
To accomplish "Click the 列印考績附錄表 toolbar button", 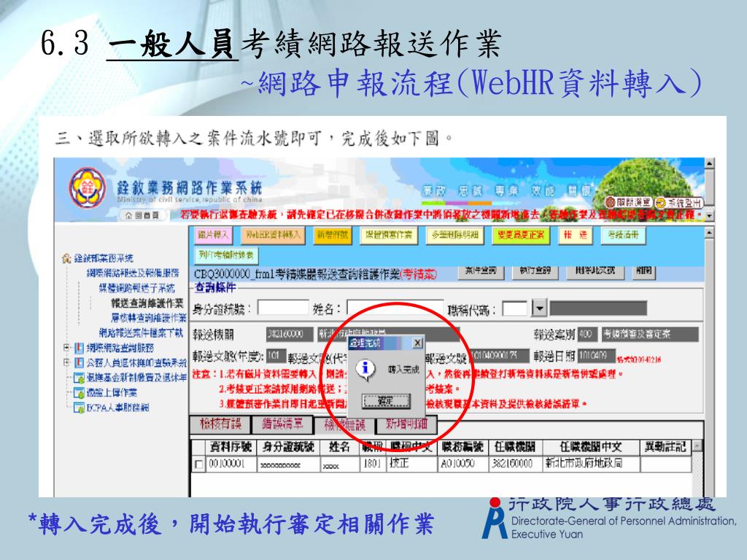I will click(226, 255).
